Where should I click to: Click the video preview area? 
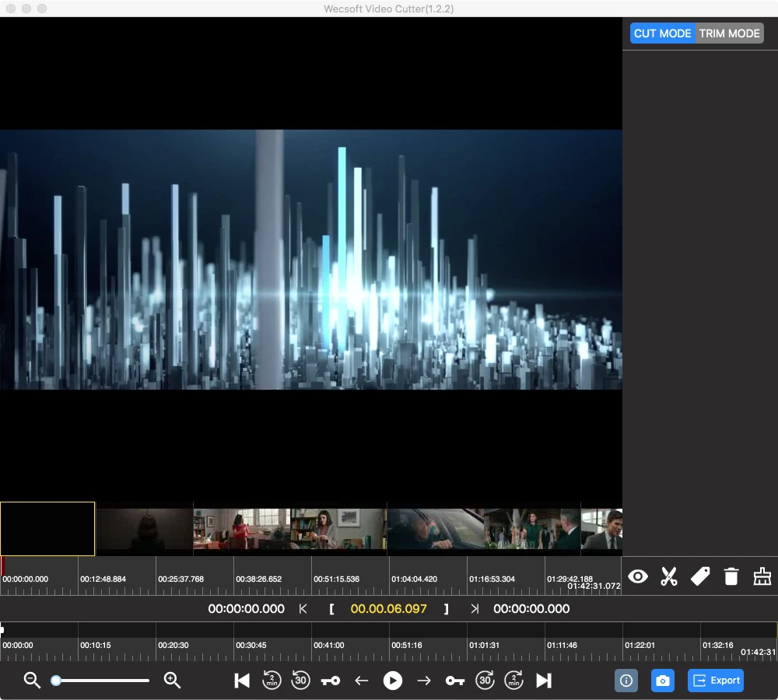coord(311,260)
